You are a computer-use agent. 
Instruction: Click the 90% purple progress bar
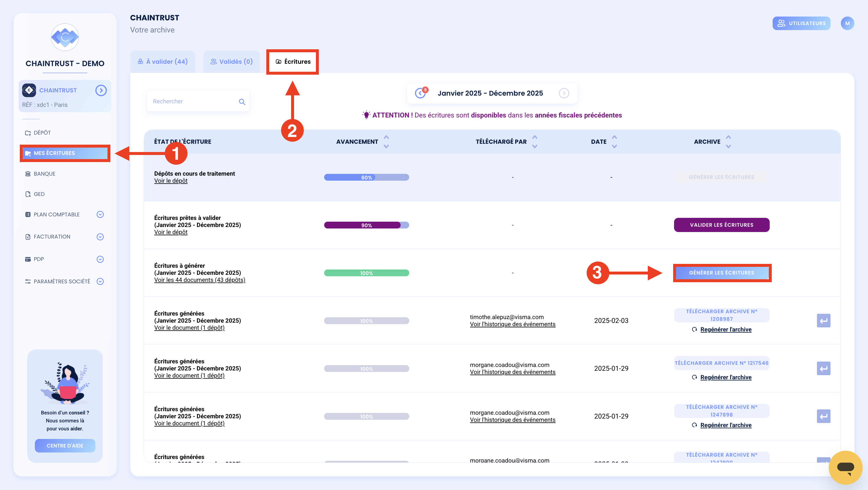point(367,225)
